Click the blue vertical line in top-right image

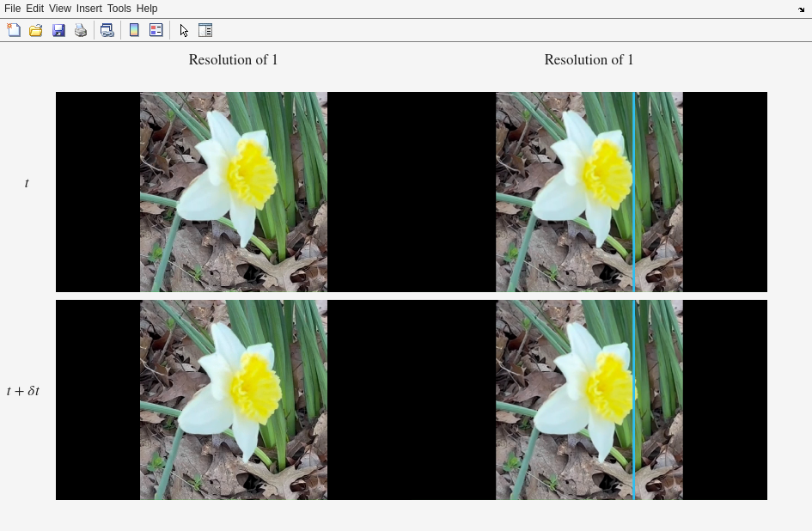tap(634, 192)
